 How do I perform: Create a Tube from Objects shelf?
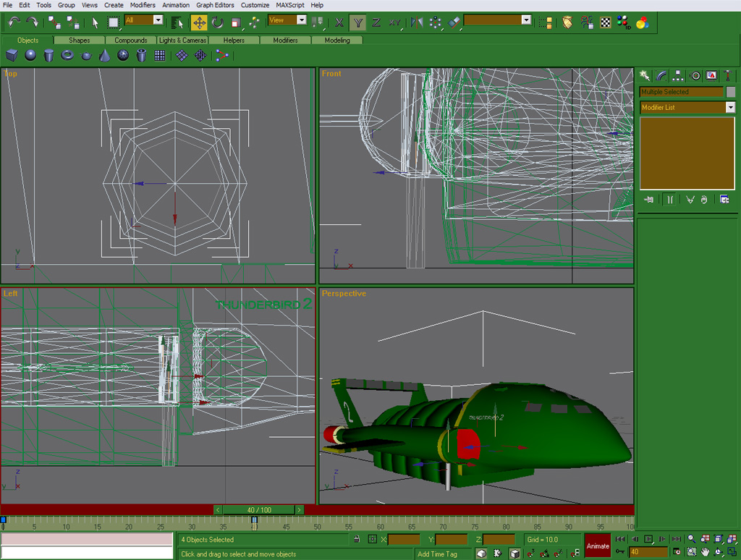coord(141,55)
